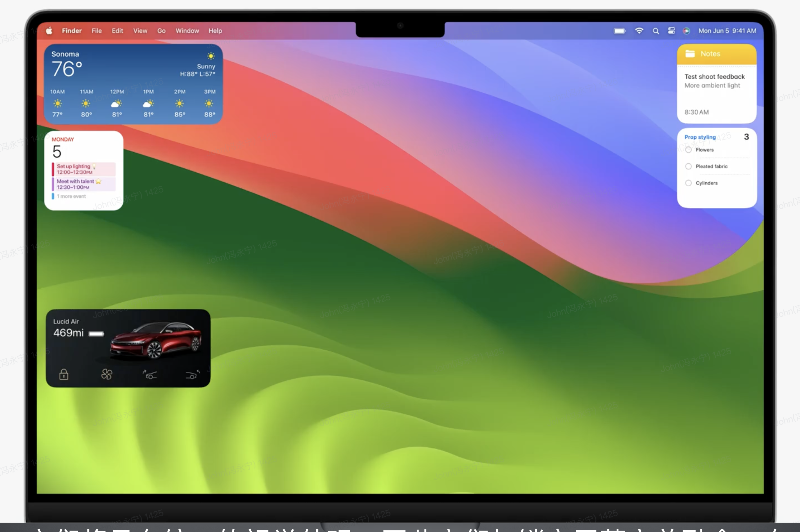Image resolution: width=800 pixels, height=532 pixels.
Task: Click the Siri icon in menu bar
Action: click(x=686, y=31)
